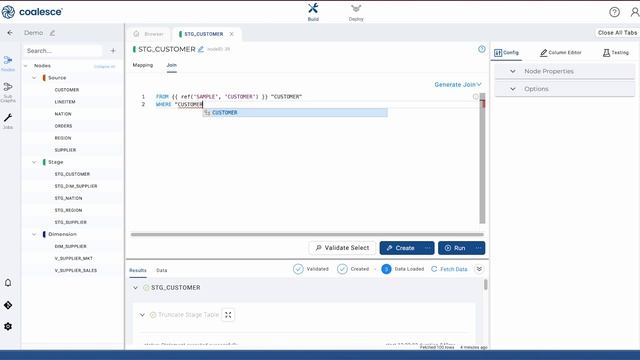Switch to the Results tab

[138, 270]
